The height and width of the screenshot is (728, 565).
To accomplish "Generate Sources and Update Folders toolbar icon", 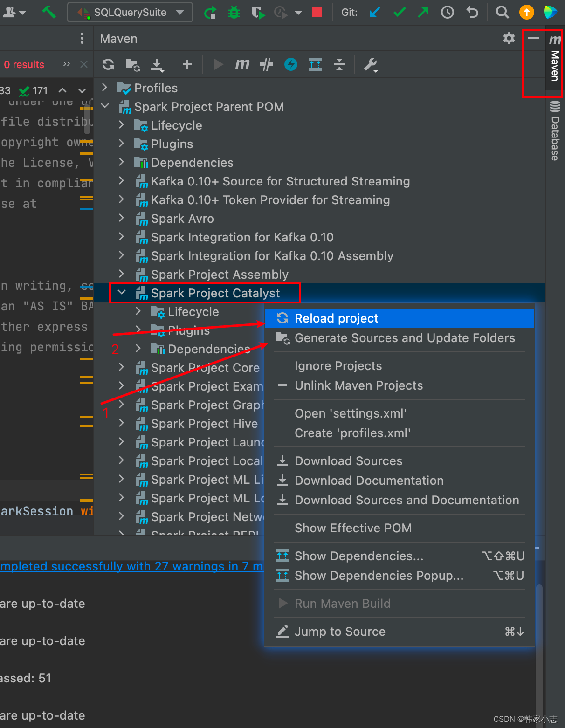I will (x=132, y=64).
